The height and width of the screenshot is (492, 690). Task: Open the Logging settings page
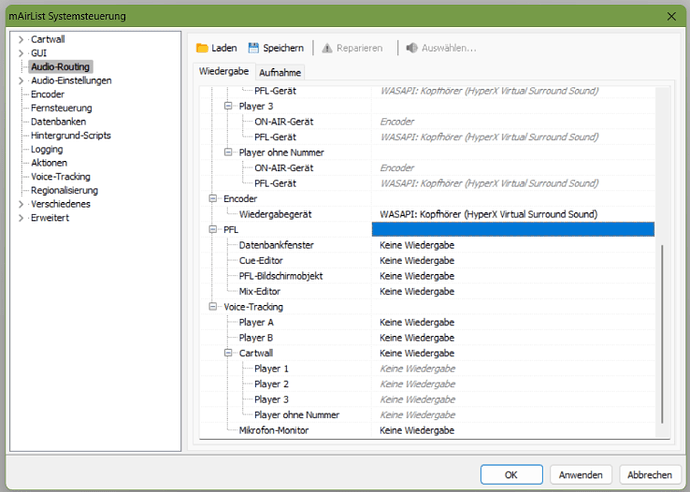47,149
